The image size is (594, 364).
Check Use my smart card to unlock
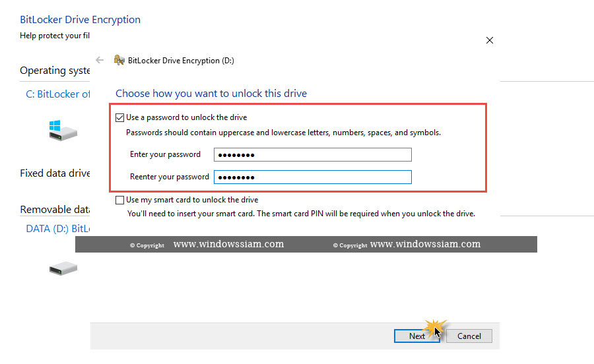(x=119, y=200)
